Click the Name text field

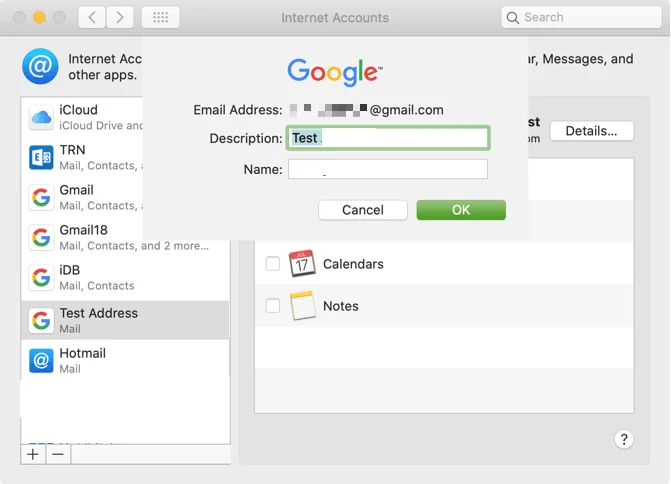pos(388,169)
